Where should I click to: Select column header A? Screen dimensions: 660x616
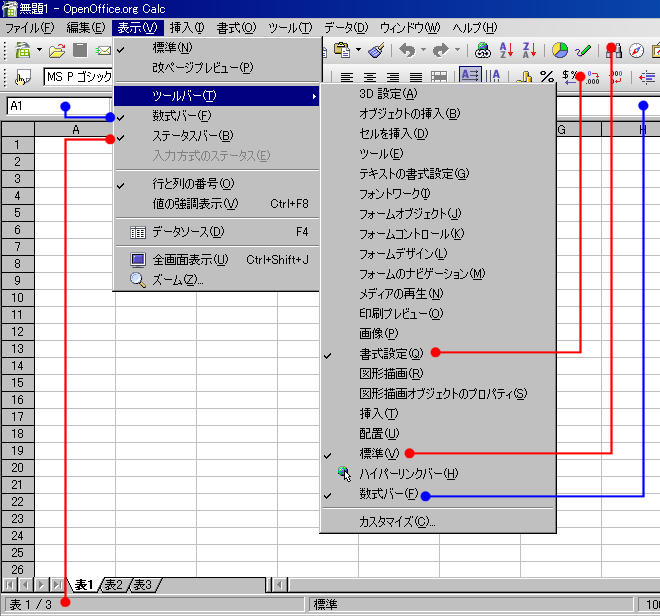(x=76, y=130)
